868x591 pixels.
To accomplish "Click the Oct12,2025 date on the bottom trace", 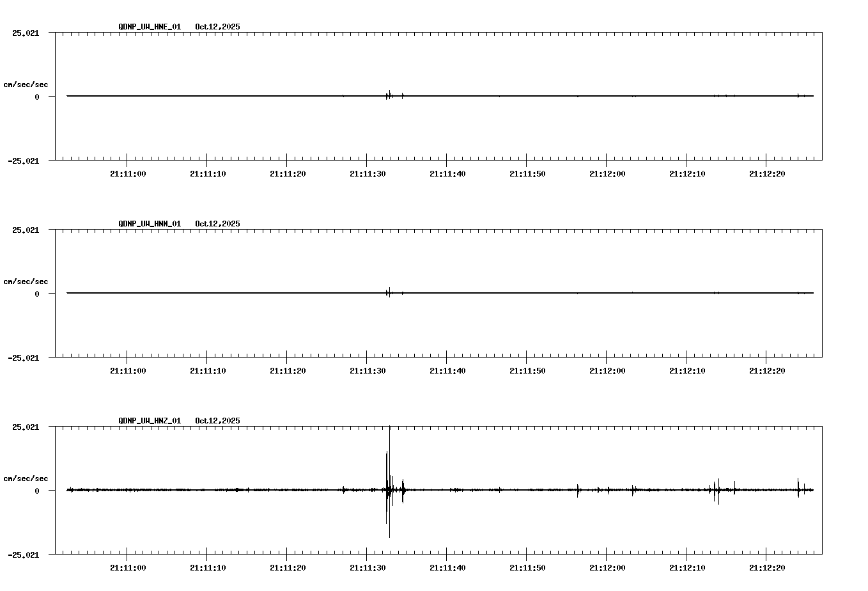I will [217, 421].
